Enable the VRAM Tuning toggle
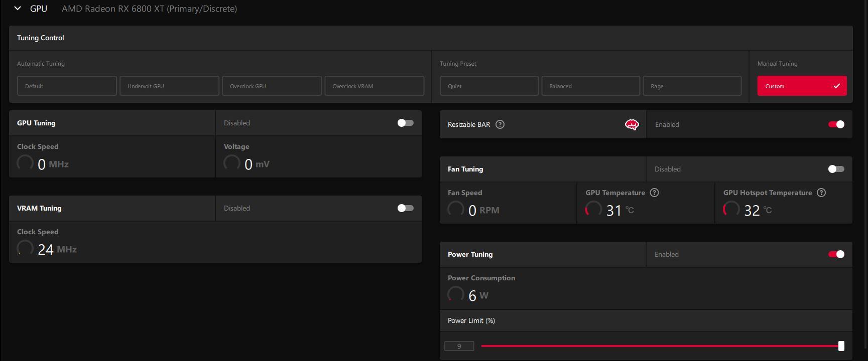 [406, 208]
